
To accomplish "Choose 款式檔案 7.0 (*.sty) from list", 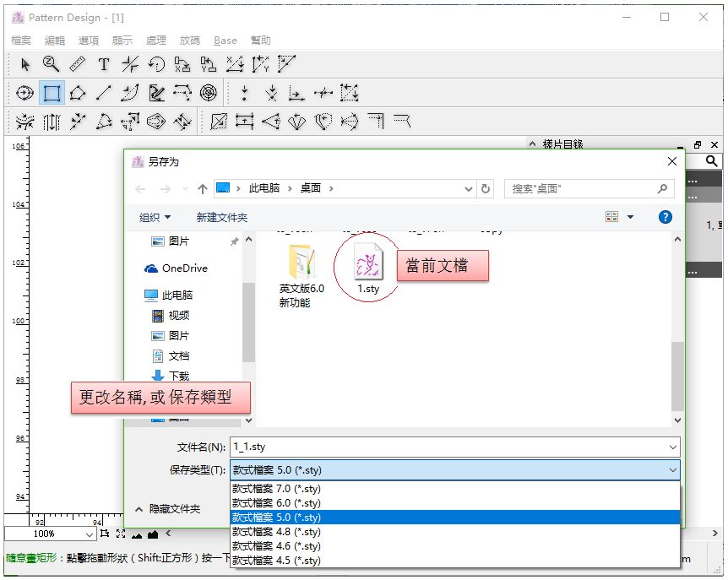I will [x=276, y=489].
